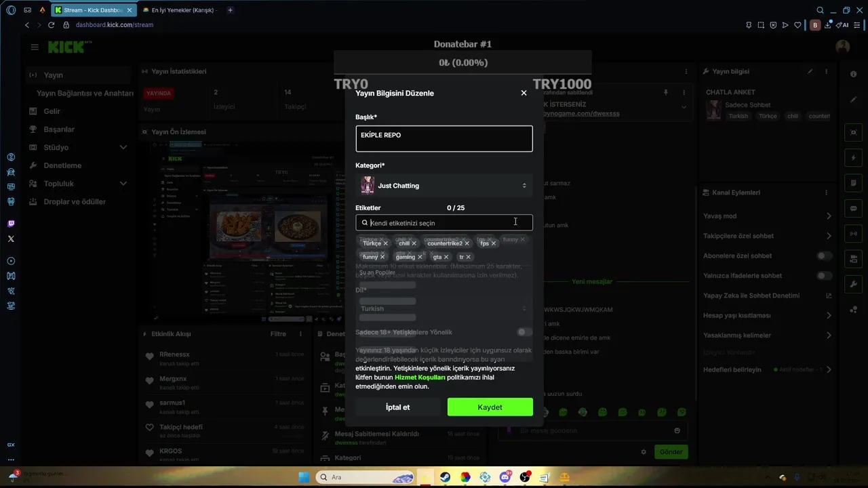Expand the Topluluk sidebar section
Viewport: 868px width, 488px height.
coord(123,184)
